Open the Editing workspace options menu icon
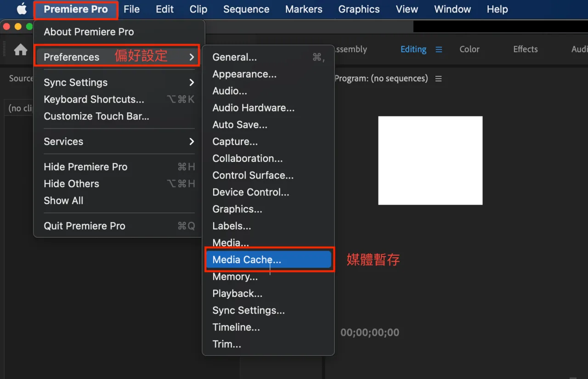The image size is (588, 379). pos(439,49)
